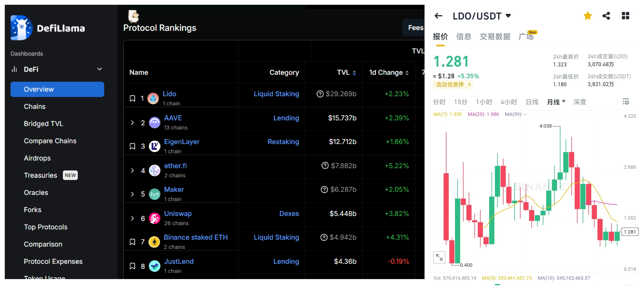This screenshot has width=644, height=290.
Task: Click the chart fullscreen expand icon
Action: (x=439, y=257)
